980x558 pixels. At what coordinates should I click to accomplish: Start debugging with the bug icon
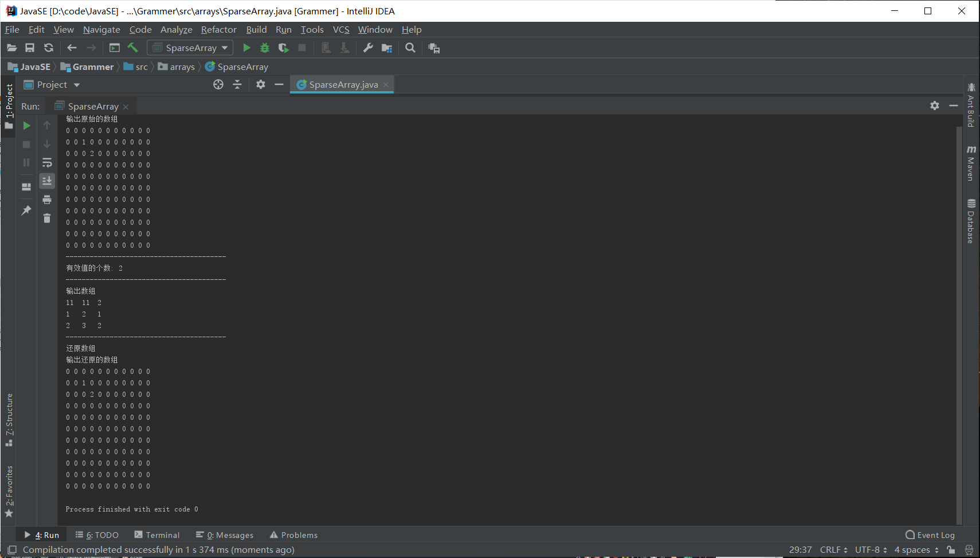click(x=265, y=48)
